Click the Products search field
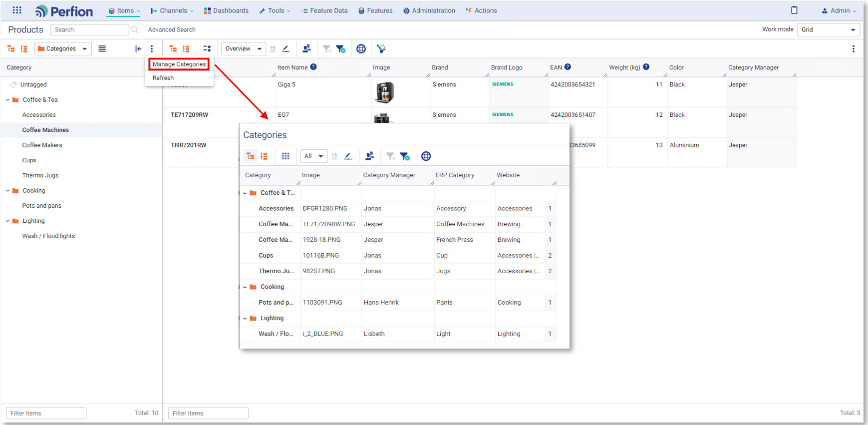 (x=89, y=29)
